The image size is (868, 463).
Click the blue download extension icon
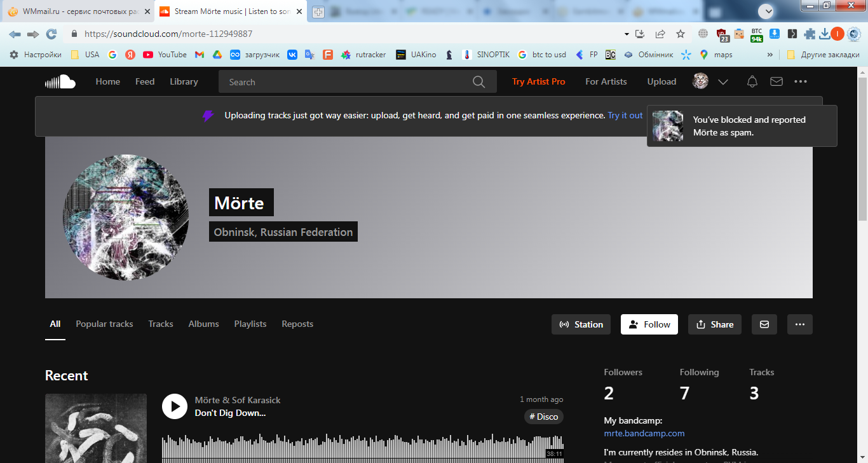pyautogui.click(x=775, y=34)
